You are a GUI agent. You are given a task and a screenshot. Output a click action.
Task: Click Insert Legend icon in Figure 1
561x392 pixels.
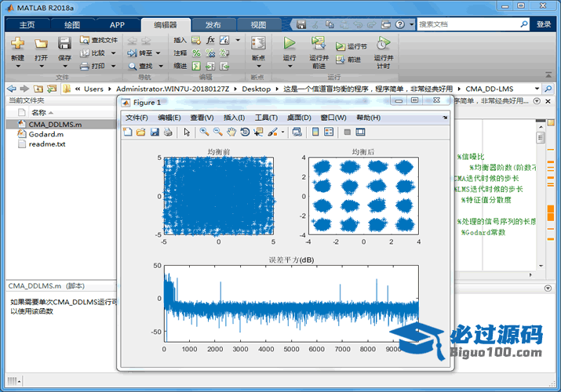329,132
